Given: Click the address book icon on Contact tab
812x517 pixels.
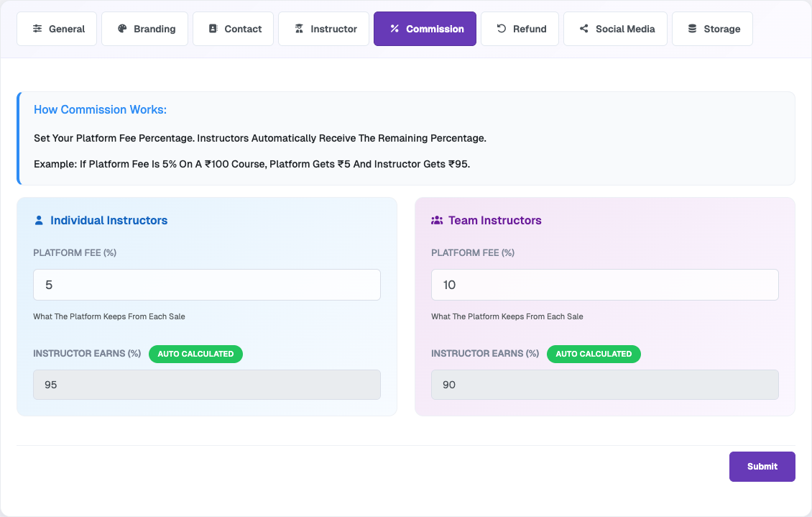Looking at the screenshot, I should (x=213, y=29).
